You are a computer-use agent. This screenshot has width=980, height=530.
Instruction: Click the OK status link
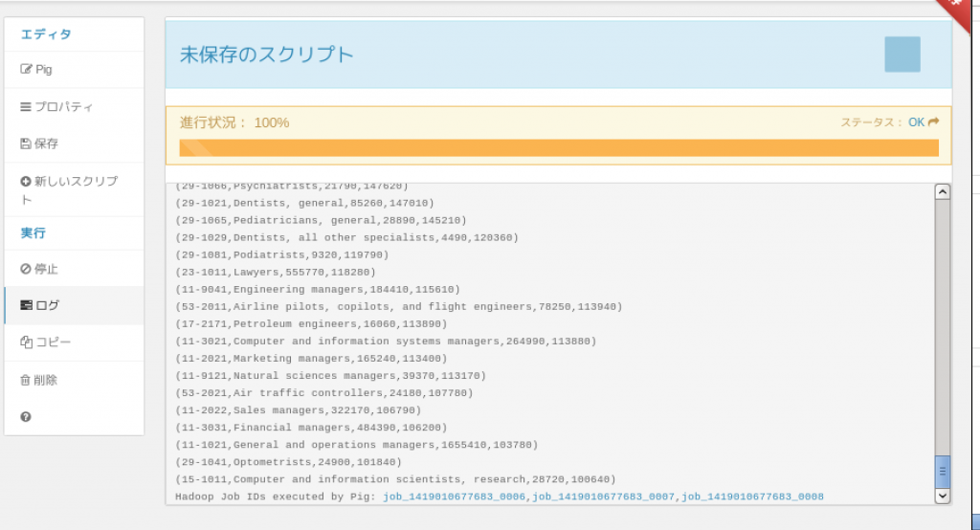[916, 122]
